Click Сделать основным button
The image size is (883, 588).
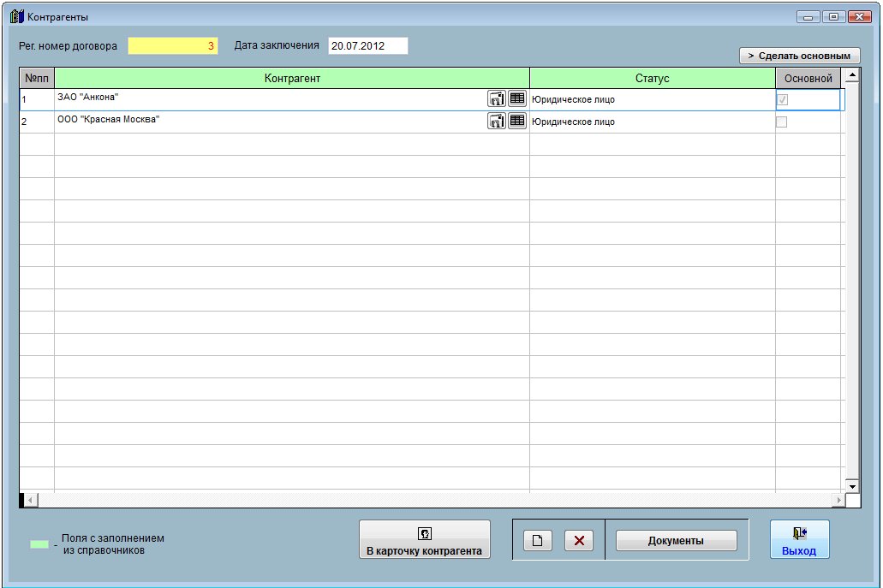click(x=799, y=56)
